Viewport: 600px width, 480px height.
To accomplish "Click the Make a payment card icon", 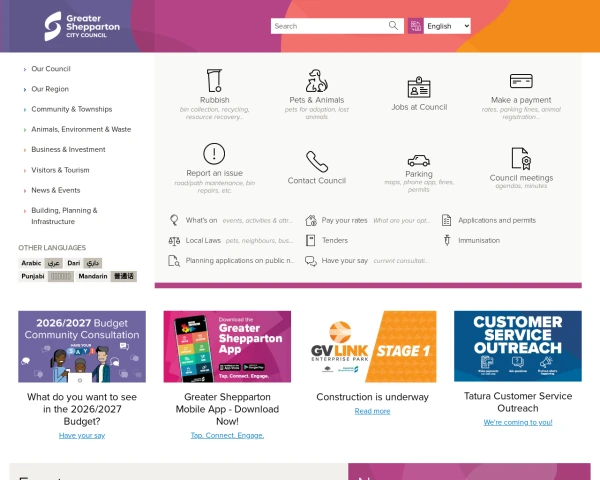I will tap(521, 81).
